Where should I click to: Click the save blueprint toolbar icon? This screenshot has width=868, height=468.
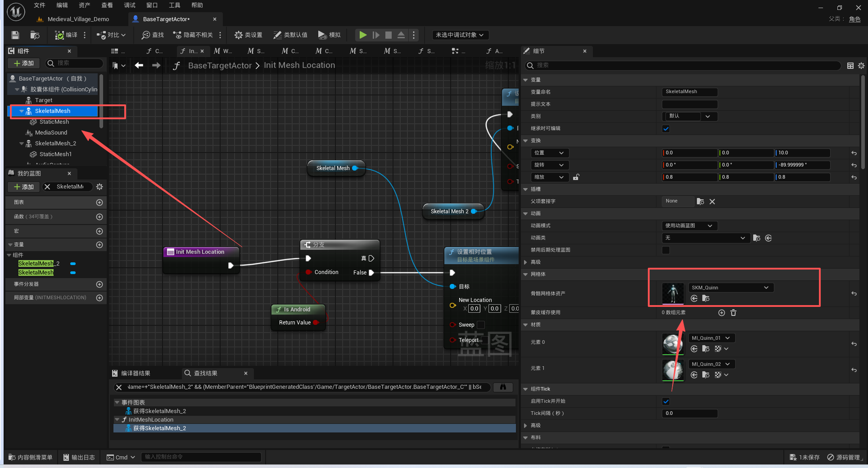click(x=15, y=35)
